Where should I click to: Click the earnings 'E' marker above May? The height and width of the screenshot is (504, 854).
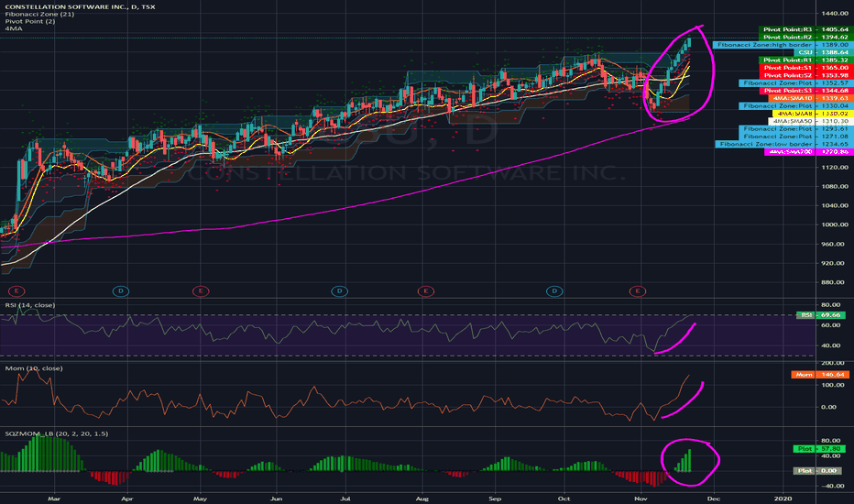click(201, 291)
